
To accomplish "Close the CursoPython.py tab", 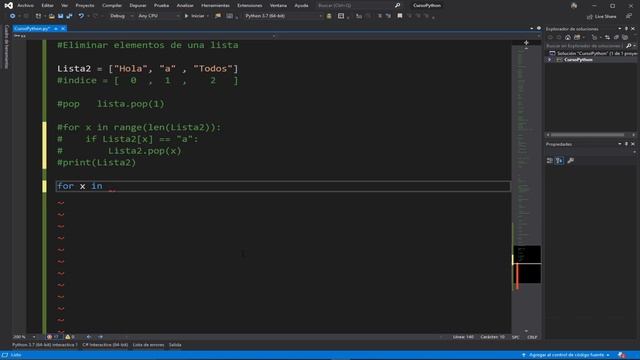I will click(63, 29).
